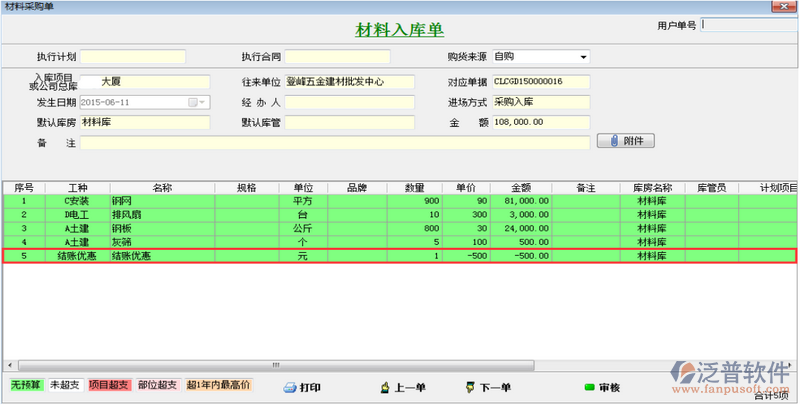Click the horizontal scrollbar under table

(x=400, y=362)
